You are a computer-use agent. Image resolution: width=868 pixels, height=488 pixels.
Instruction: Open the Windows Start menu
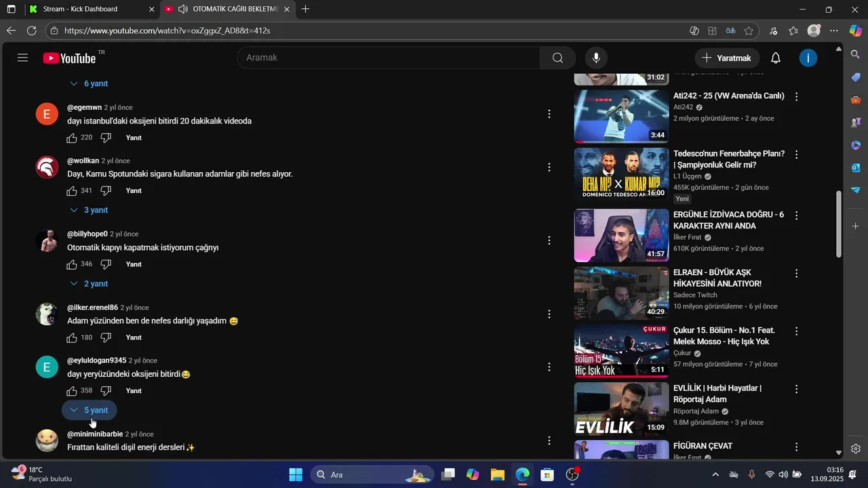296,474
